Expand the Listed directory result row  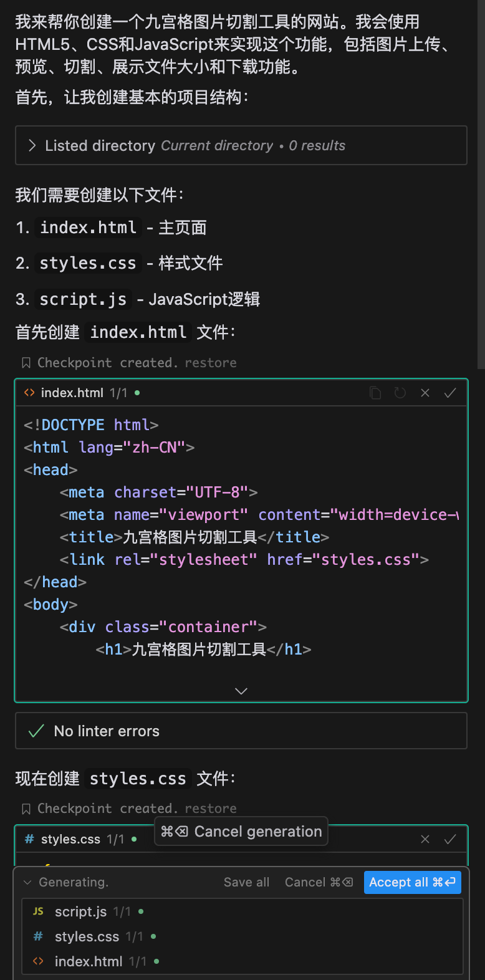click(x=32, y=145)
